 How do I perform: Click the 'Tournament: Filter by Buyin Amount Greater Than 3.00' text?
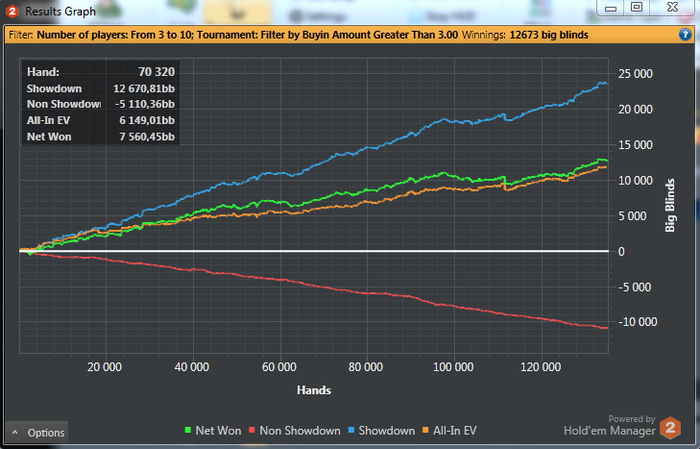coord(327,35)
